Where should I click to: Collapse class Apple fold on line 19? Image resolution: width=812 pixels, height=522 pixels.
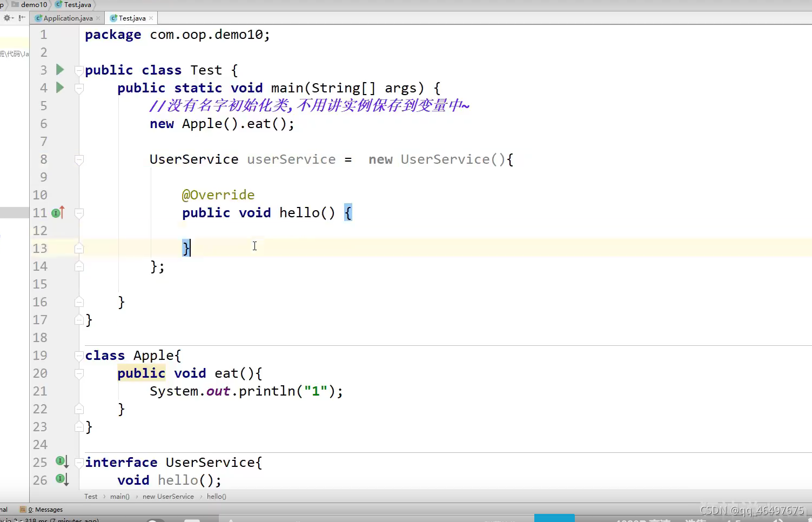[79, 356]
